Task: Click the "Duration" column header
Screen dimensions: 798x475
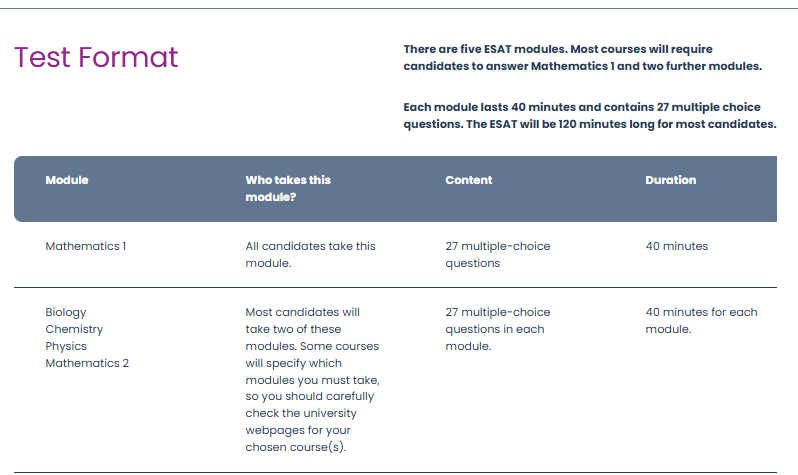Action: pos(671,180)
